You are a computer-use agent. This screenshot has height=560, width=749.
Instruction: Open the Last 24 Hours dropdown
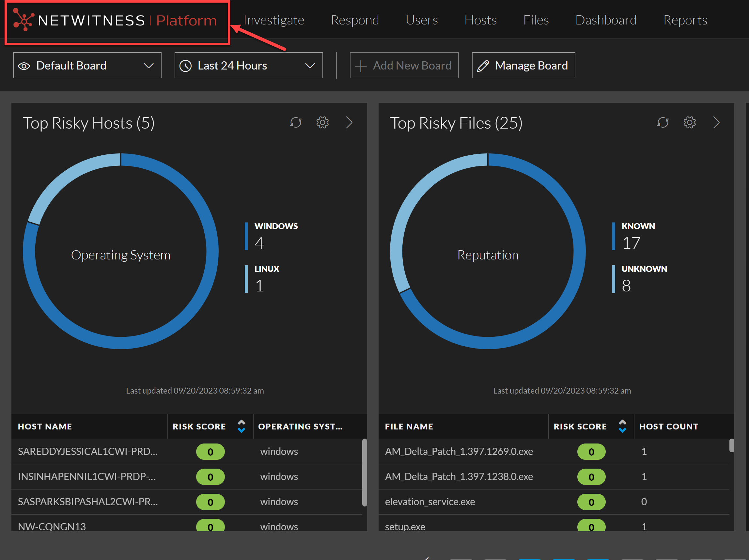(310, 66)
